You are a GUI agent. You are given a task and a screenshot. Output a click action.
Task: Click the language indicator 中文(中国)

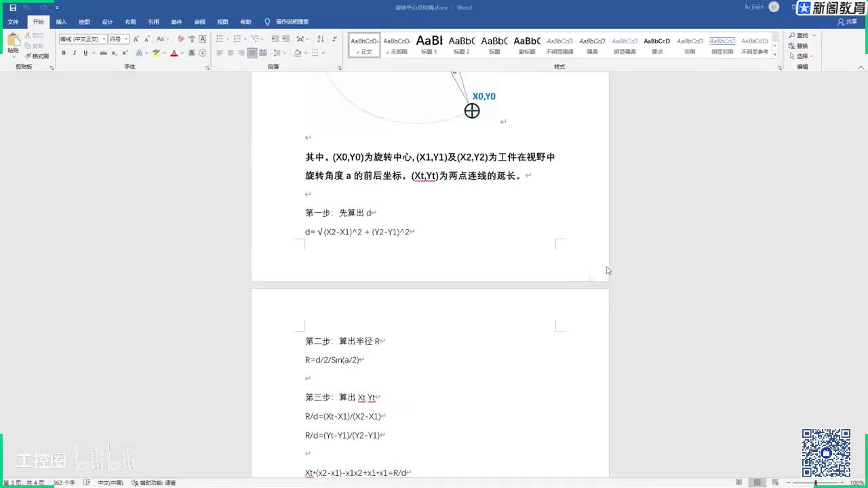click(111, 483)
